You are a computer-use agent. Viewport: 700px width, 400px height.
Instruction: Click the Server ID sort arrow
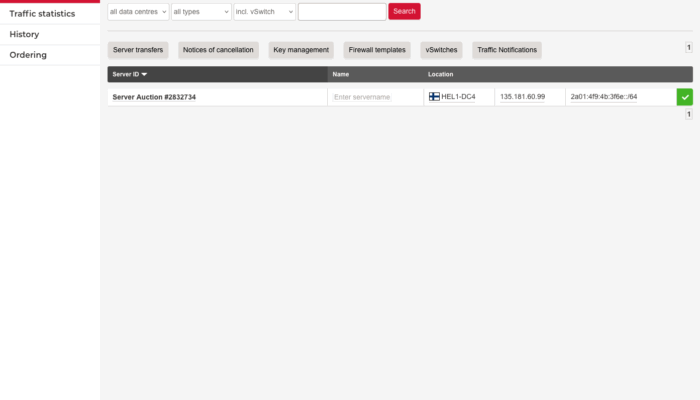[x=144, y=74]
